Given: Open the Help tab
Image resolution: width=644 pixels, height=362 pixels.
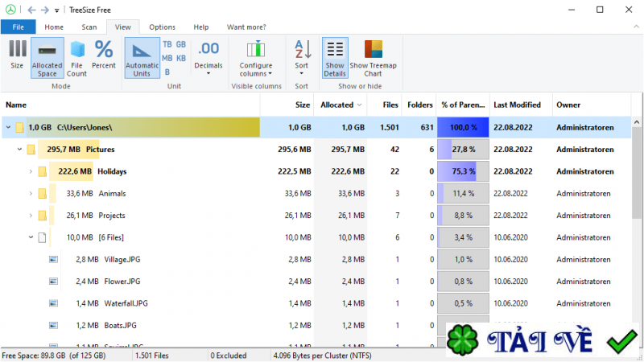Looking at the screenshot, I should (x=200, y=27).
